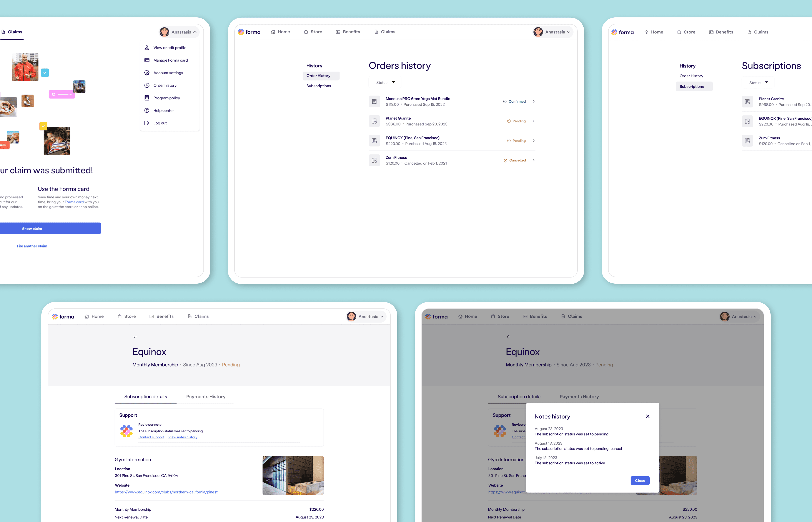Screen dimensions: 812x522
Task: Click the Store icon on the Equinox details screen
Action: tap(120, 317)
